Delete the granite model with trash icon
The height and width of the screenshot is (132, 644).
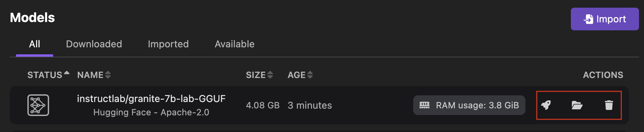click(609, 105)
